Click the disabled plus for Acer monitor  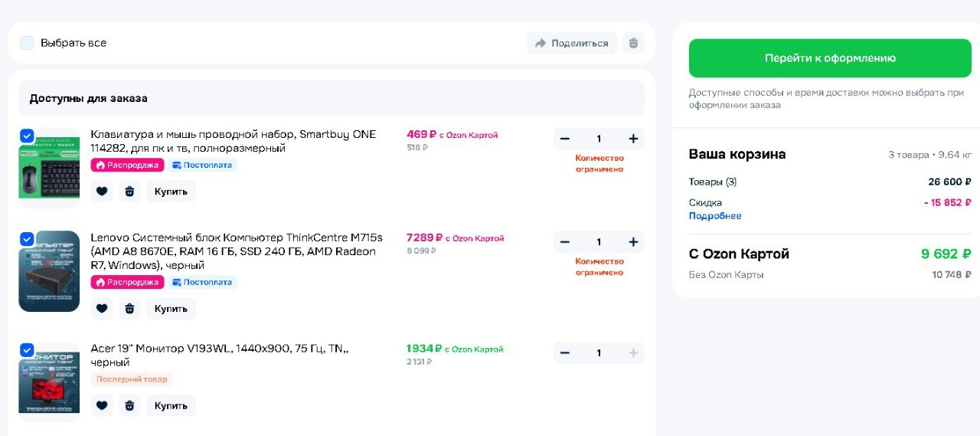(x=633, y=353)
